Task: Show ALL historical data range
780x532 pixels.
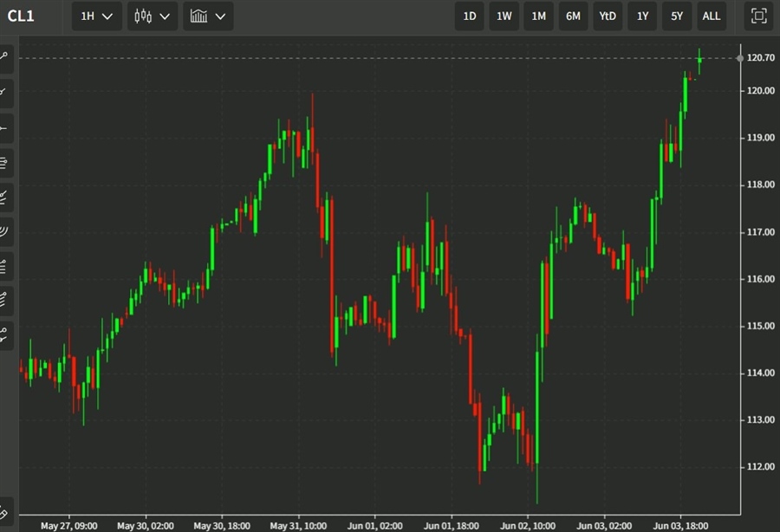Action: pos(711,16)
